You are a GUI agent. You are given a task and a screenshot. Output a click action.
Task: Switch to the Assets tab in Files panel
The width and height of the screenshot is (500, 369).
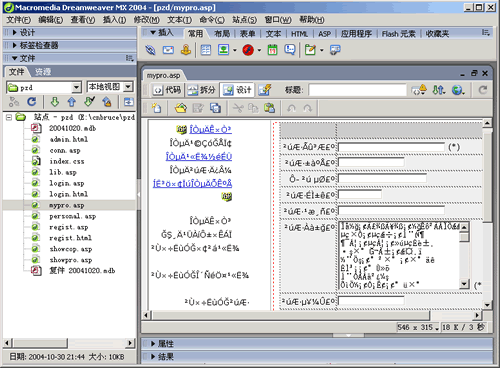pyautogui.click(x=43, y=72)
